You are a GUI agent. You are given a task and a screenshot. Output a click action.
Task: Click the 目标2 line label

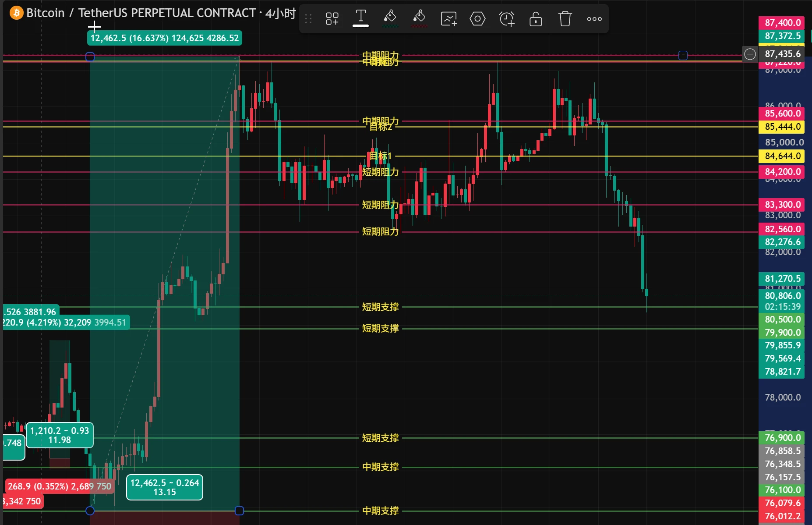pyautogui.click(x=381, y=127)
